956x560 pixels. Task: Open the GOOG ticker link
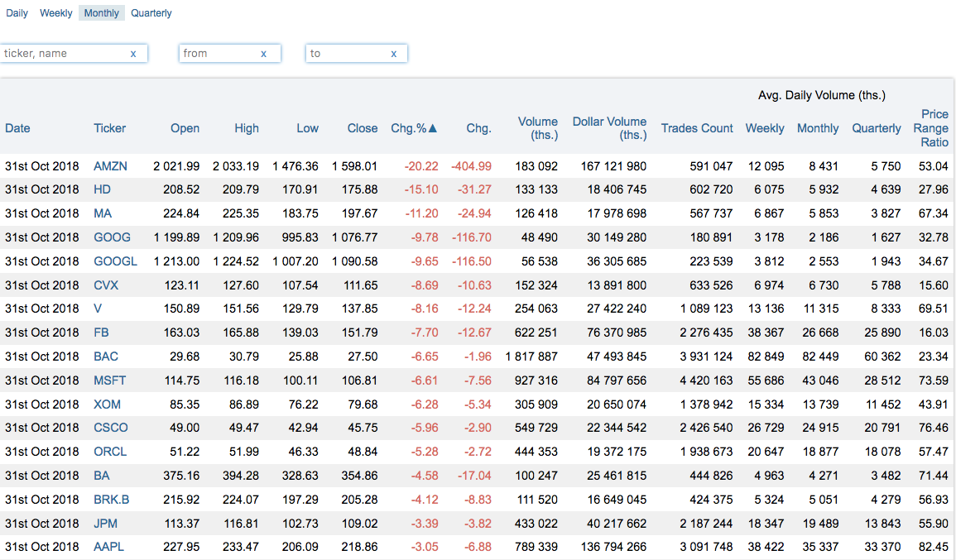click(x=113, y=237)
